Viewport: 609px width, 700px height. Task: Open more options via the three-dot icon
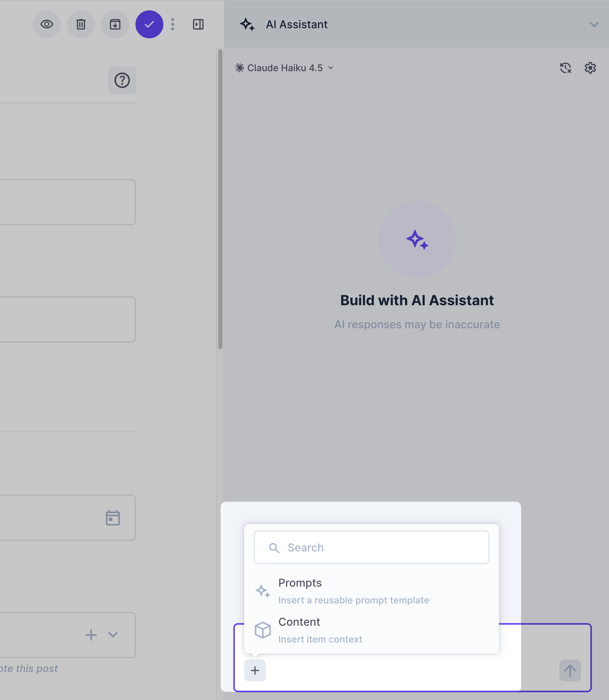pos(173,24)
